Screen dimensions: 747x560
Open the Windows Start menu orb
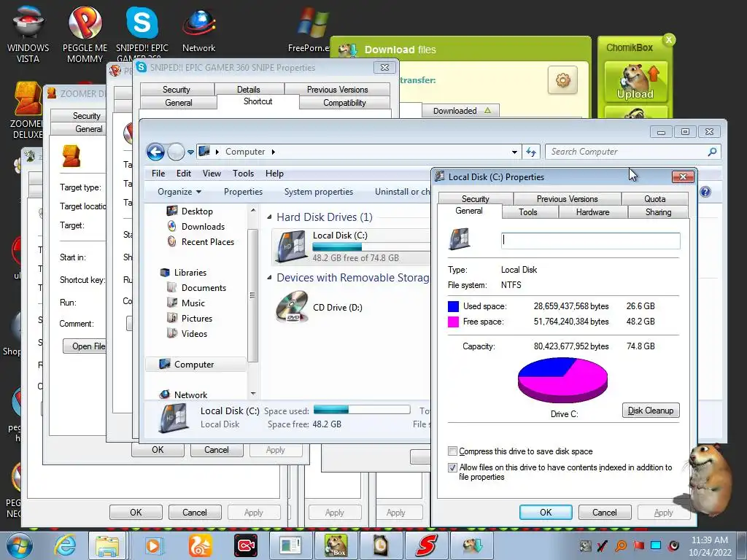tap(20, 545)
